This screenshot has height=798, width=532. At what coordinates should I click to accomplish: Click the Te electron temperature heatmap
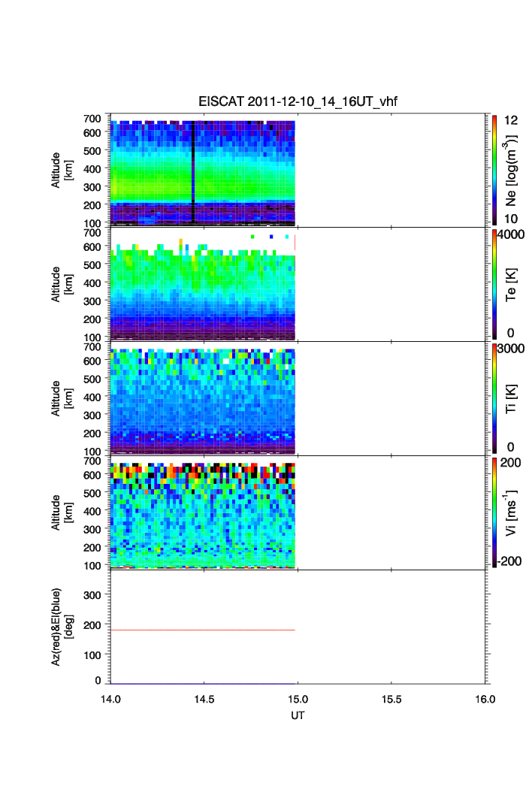point(203,287)
